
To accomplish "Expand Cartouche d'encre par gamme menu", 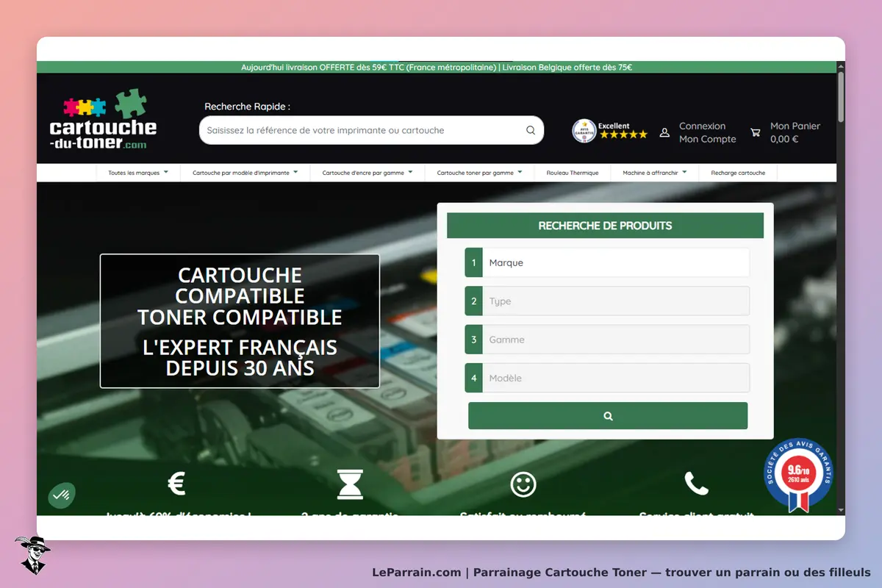I will coord(367,173).
